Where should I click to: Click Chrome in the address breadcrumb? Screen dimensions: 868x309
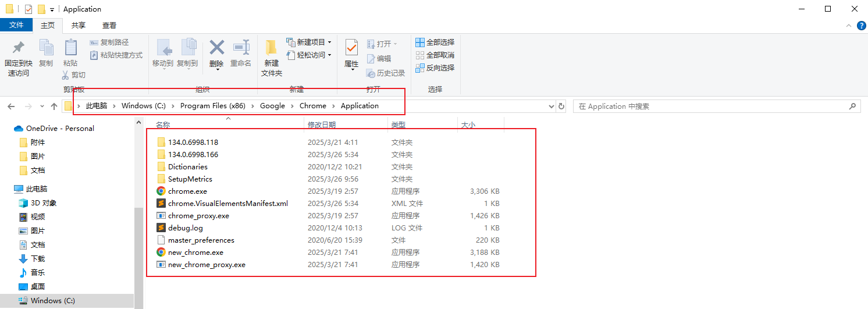pyautogui.click(x=313, y=106)
